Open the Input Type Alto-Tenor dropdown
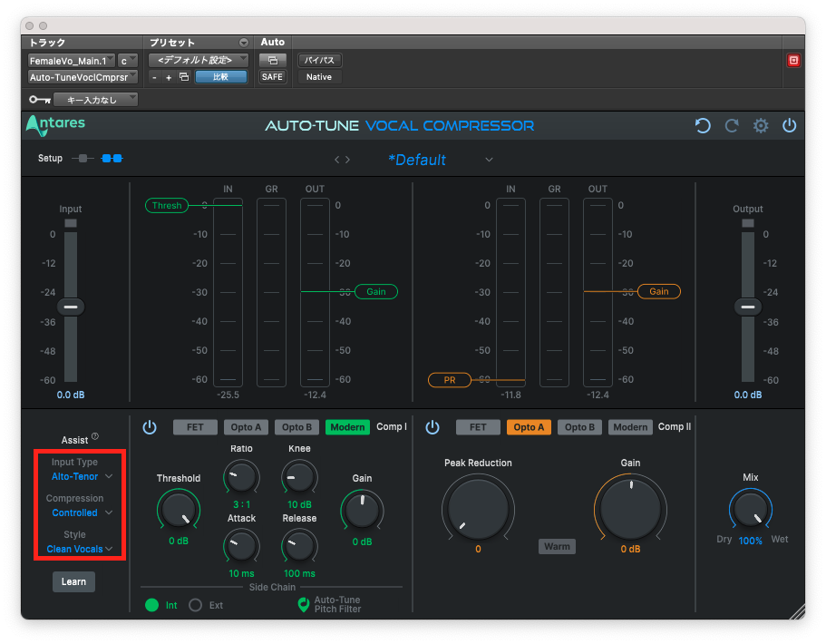826x644 pixels. click(x=82, y=476)
